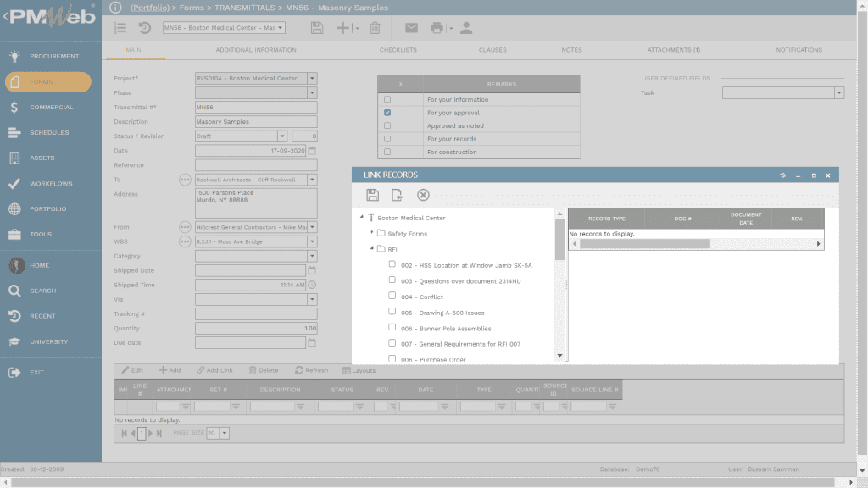Email the transmittal with the envelope icon

(x=411, y=28)
